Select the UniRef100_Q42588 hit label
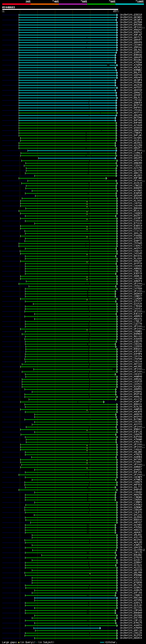Screen dimensions: 146x644 pos(131,22)
